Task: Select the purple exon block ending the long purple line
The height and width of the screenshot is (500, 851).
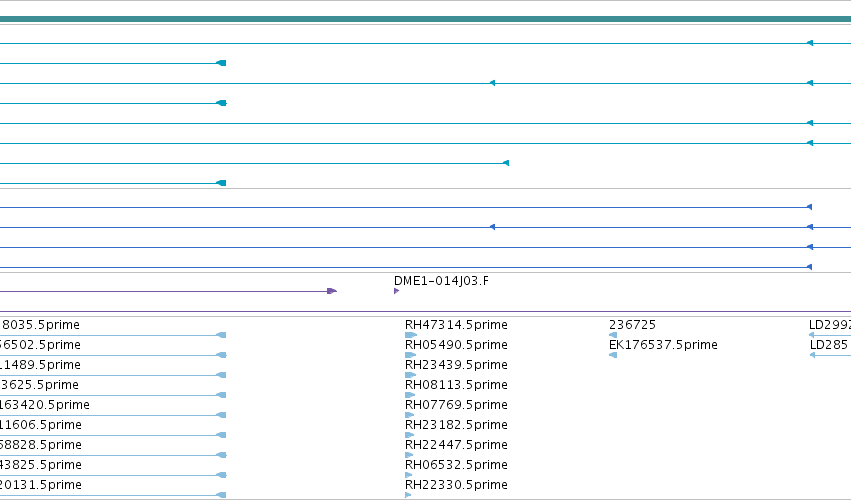Action: tap(332, 291)
